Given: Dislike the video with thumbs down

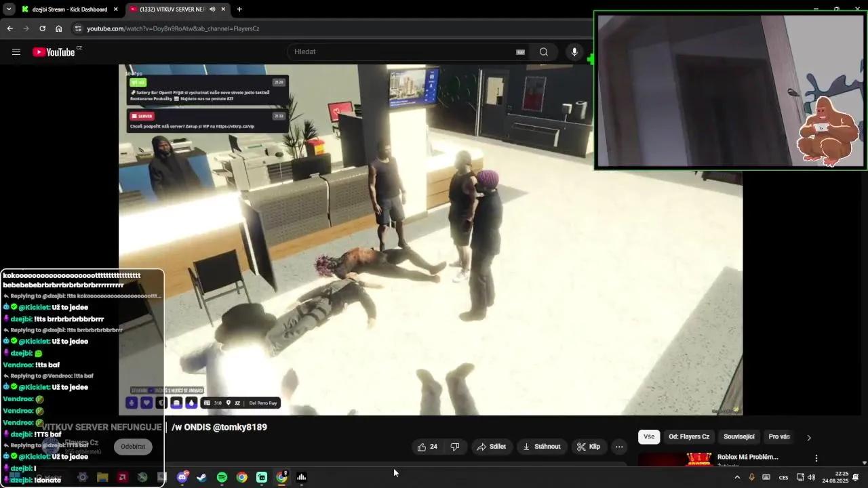Looking at the screenshot, I should pyautogui.click(x=455, y=447).
